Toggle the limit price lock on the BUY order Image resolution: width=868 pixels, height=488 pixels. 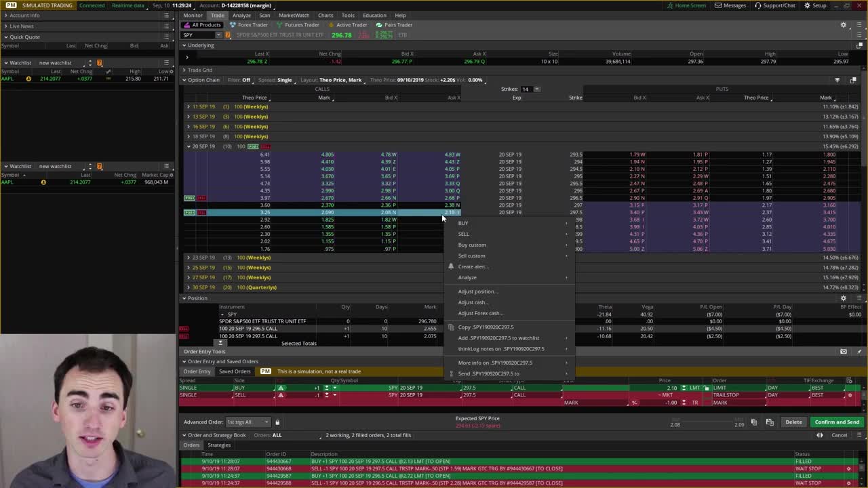(706, 388)
